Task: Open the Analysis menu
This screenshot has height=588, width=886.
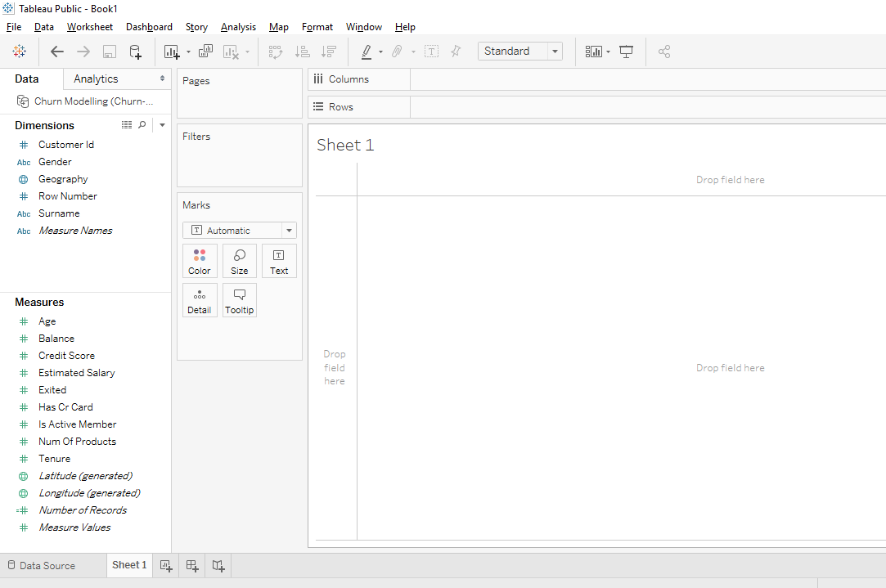Action: pos(238,26)
